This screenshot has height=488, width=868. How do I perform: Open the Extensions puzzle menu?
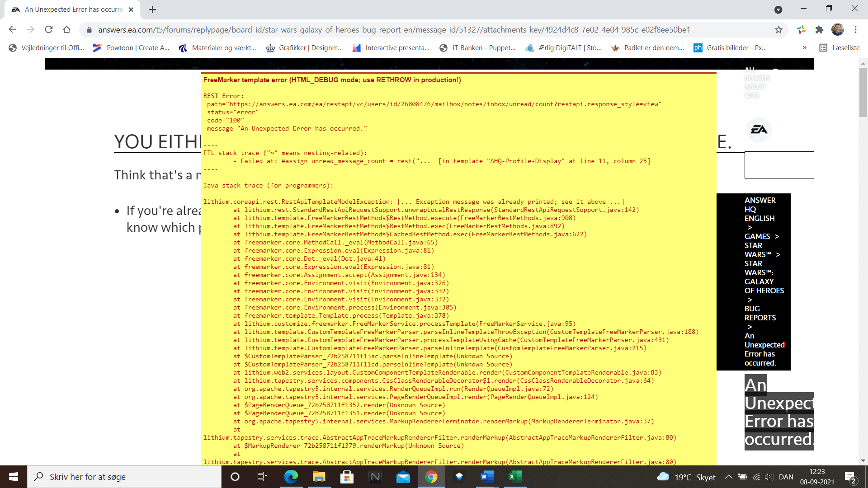point(819,29)
